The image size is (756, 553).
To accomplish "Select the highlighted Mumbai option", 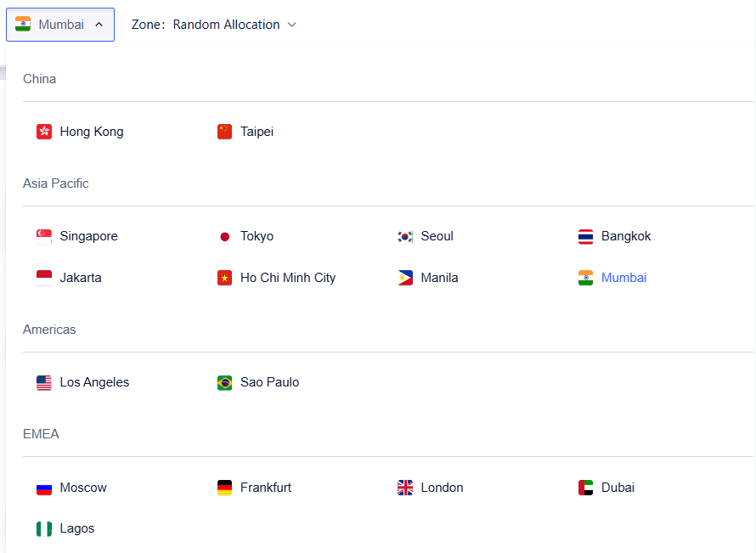I will pos(623,278).
